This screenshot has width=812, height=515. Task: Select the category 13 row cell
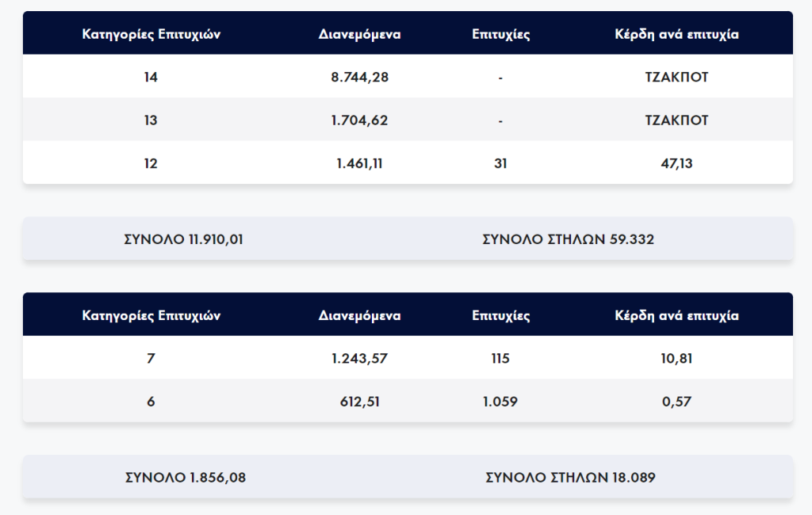point(151,120)
